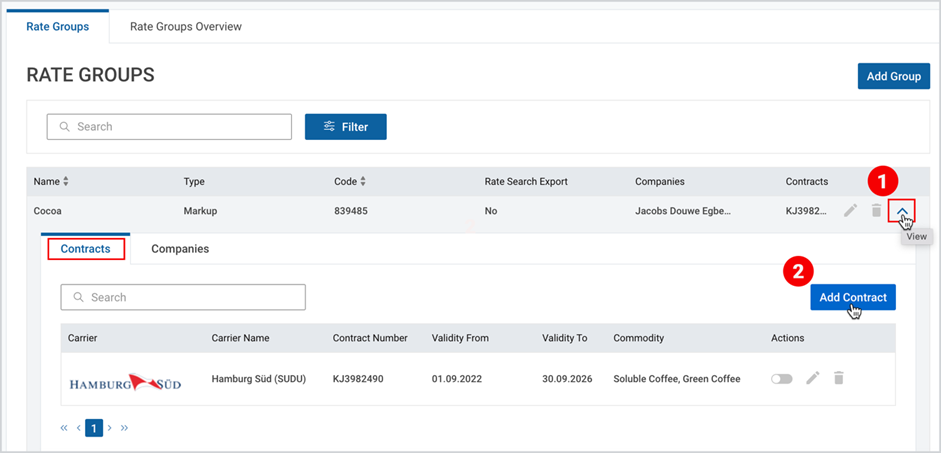Edit the Cocoa rate group
Image resolution: width=941 pixels, height=453 pixels.
pyautogui.click(x=850, y=211)
